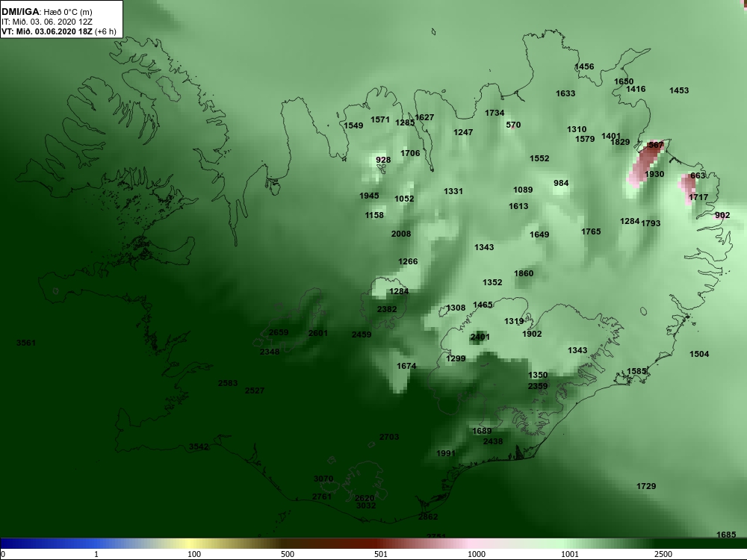
Task: Click the map value 1352
Action: tap(492, 282)
